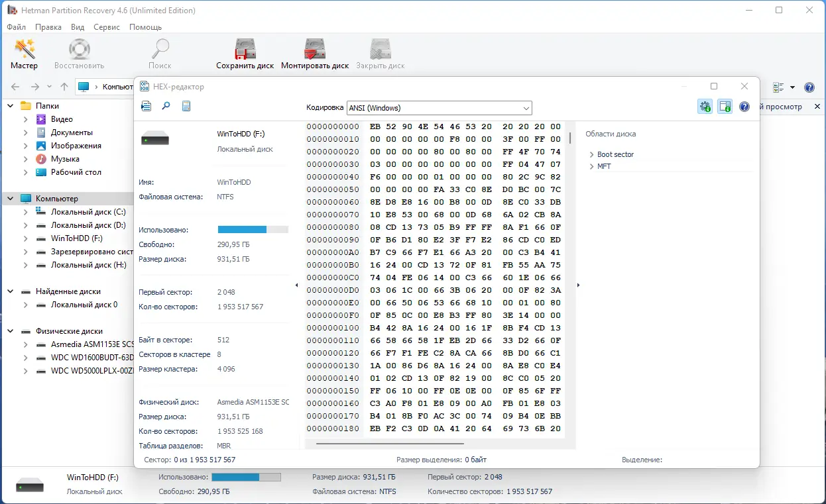Close the HEX-редактор window
Viewport: 826px width, 504px height.
tap(744, 86)
